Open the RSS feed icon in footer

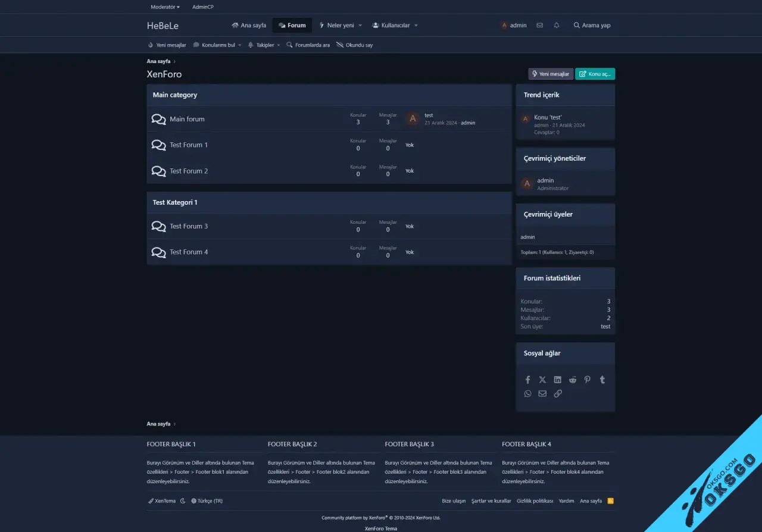pyautogui.click(x=610, y=501)
